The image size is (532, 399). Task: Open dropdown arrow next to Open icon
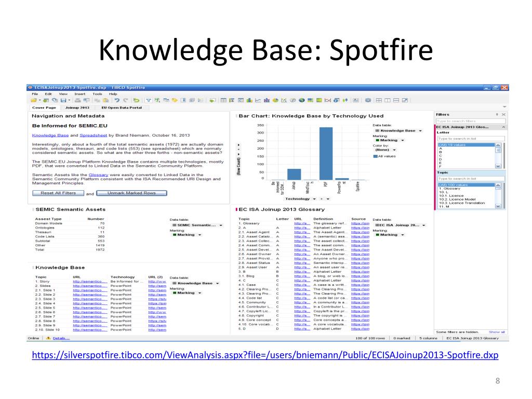[x=39, y=100]
